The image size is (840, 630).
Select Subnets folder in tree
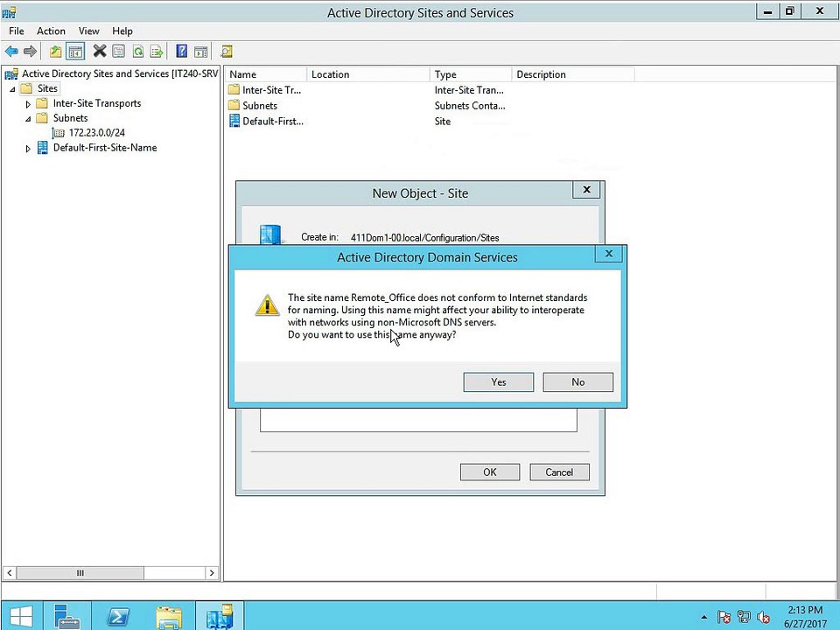(x=70, y=118)
